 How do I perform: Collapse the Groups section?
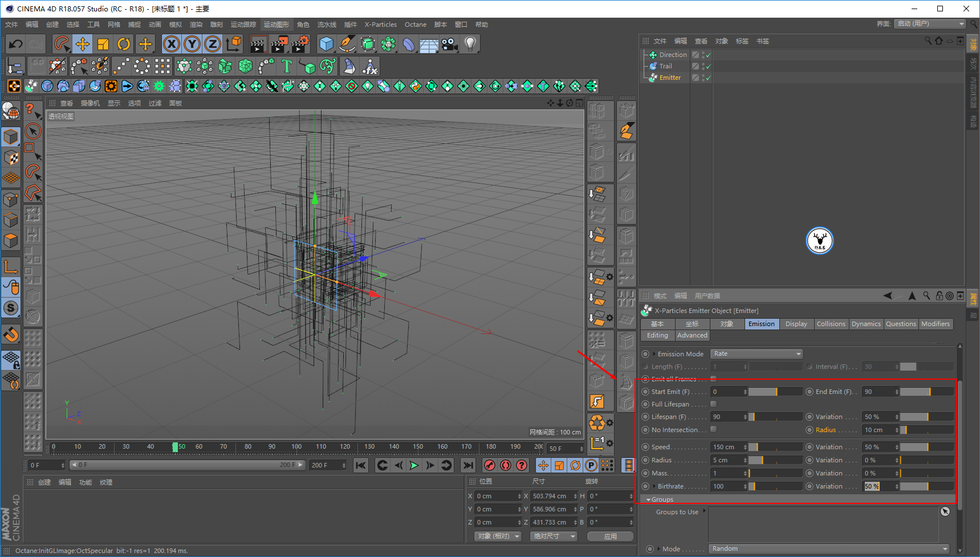(x=649, y=499)
